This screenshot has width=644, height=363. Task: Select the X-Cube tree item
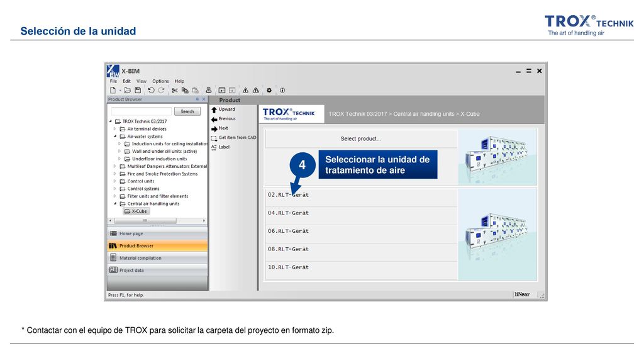pyautogui.click(x=136, y=211)
